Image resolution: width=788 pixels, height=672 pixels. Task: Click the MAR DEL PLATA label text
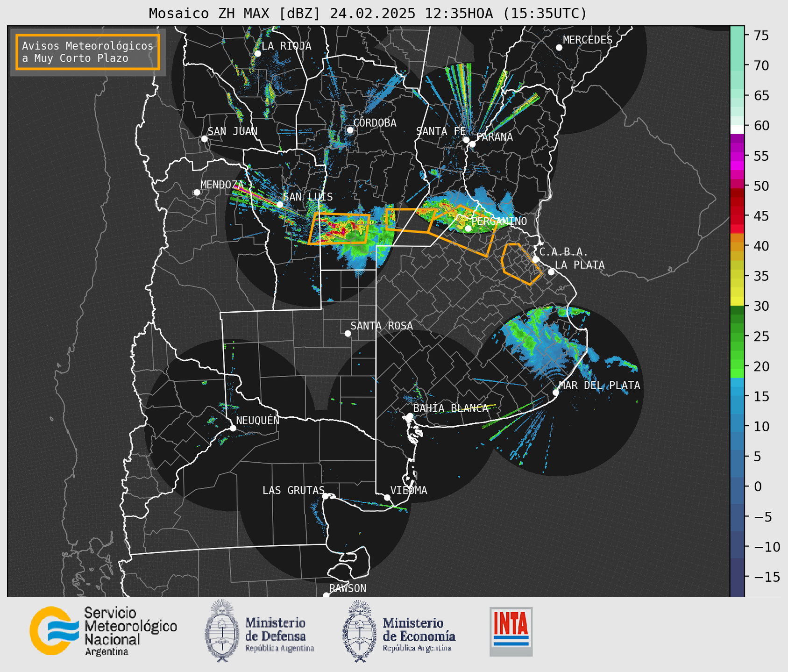point(599,385)
